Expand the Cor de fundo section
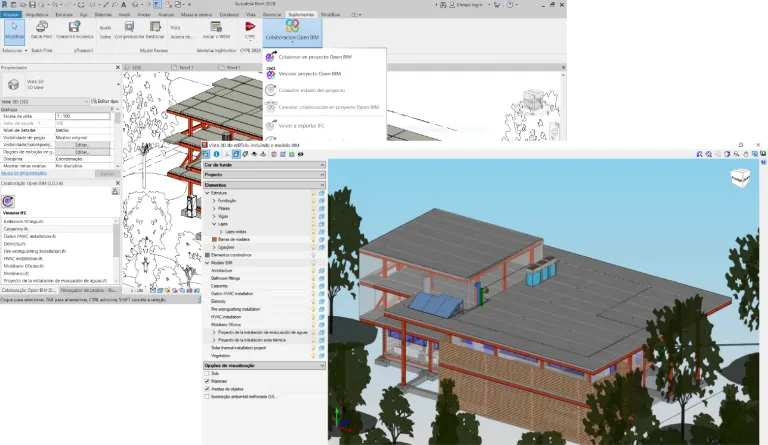768x445 pixels. 264,165
